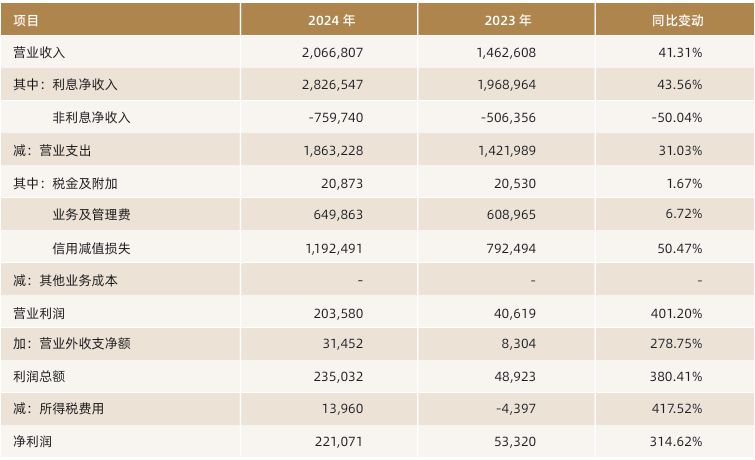Click the 营业收入 row label
The height and width of the screenshot is (460, 755).
(39, 52)
